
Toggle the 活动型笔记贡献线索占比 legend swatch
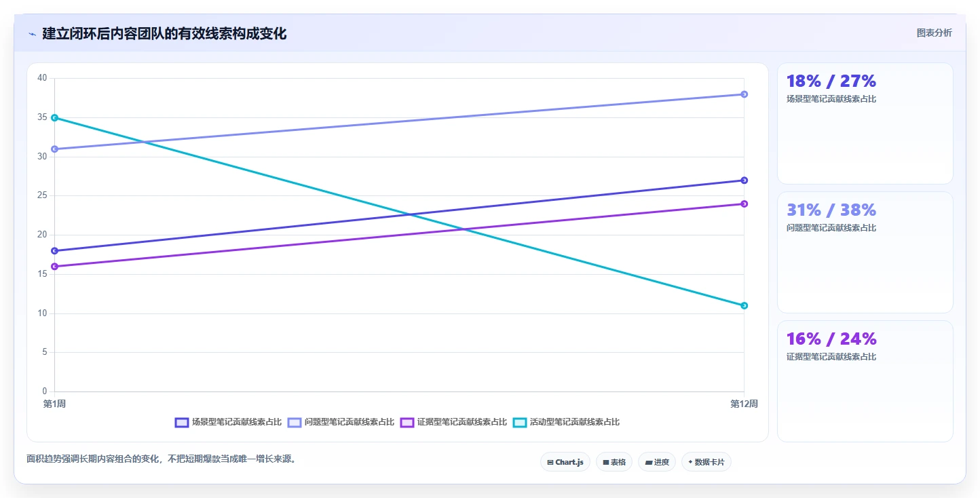520,422
